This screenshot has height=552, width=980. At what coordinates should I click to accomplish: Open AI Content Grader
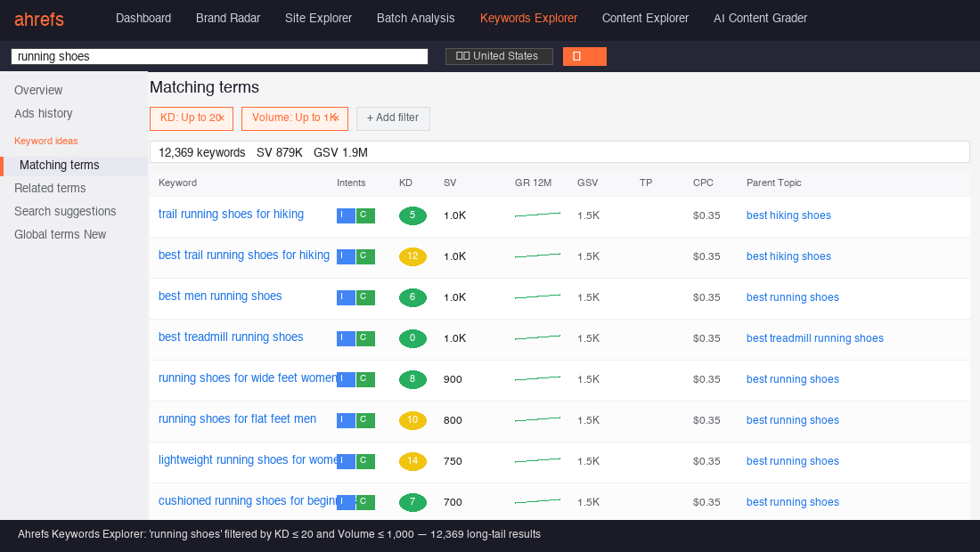pyautogui.click(x=760, y=18)
